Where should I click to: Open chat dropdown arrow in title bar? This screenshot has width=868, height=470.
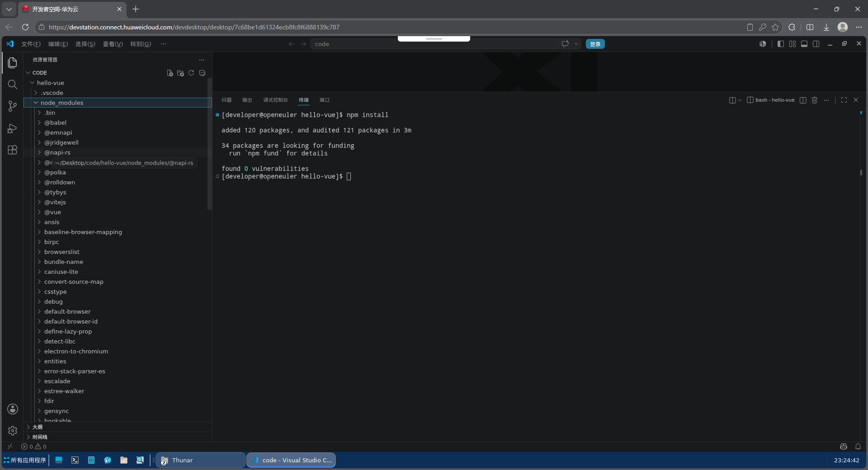[576, 44]
